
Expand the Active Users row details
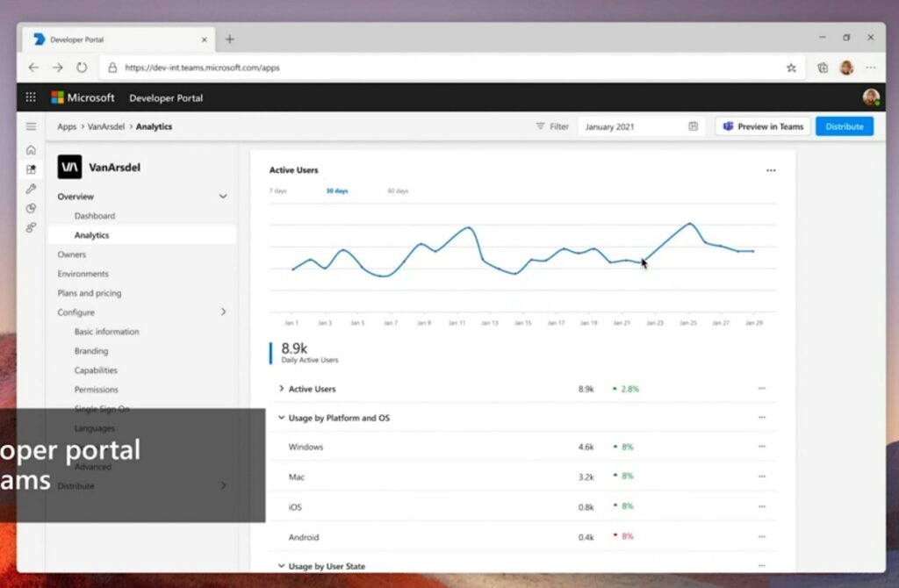(x=282, y=389)
